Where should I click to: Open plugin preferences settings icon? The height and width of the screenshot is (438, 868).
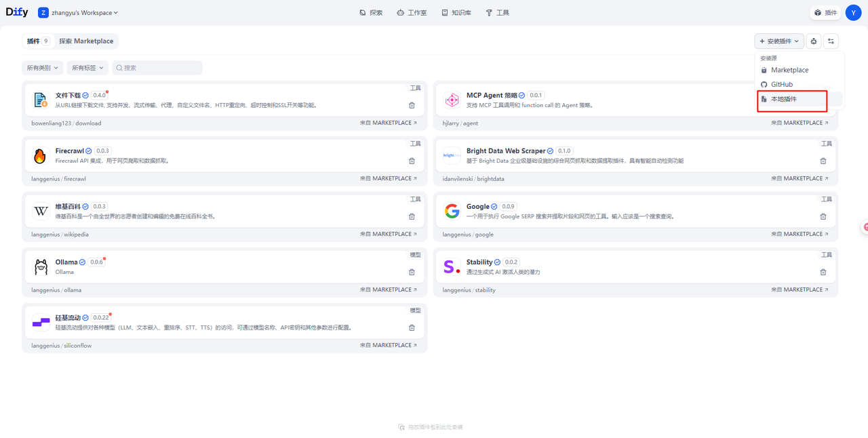pos(831,41)
